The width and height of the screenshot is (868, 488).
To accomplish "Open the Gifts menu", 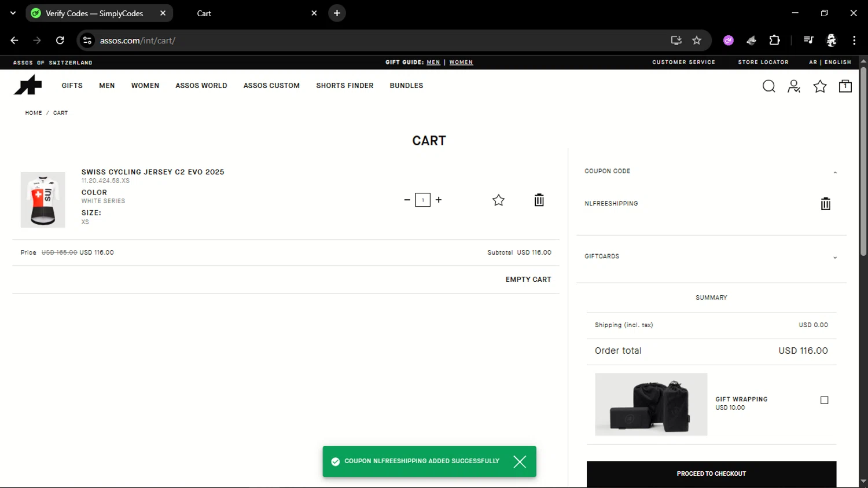I will click(72, 86).
